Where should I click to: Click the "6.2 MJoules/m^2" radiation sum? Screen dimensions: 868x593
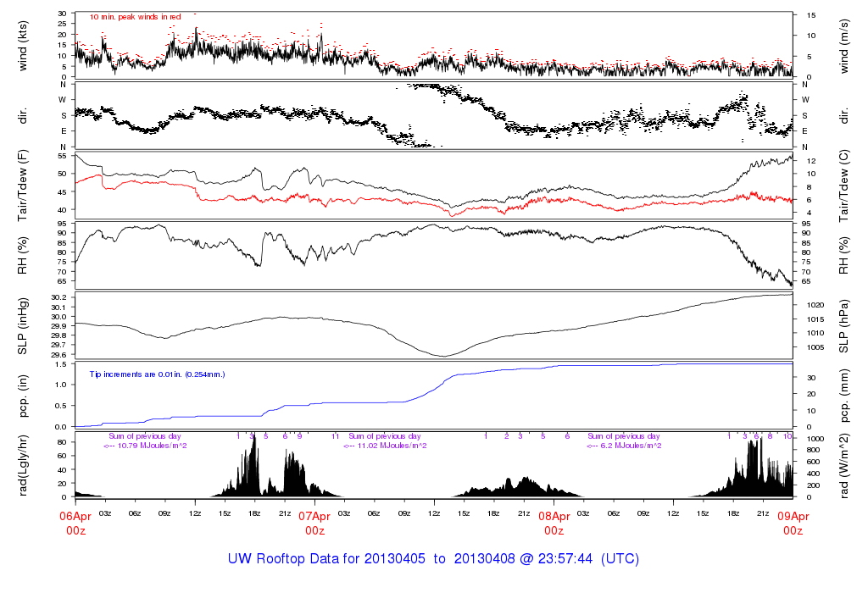pos(631,446)
